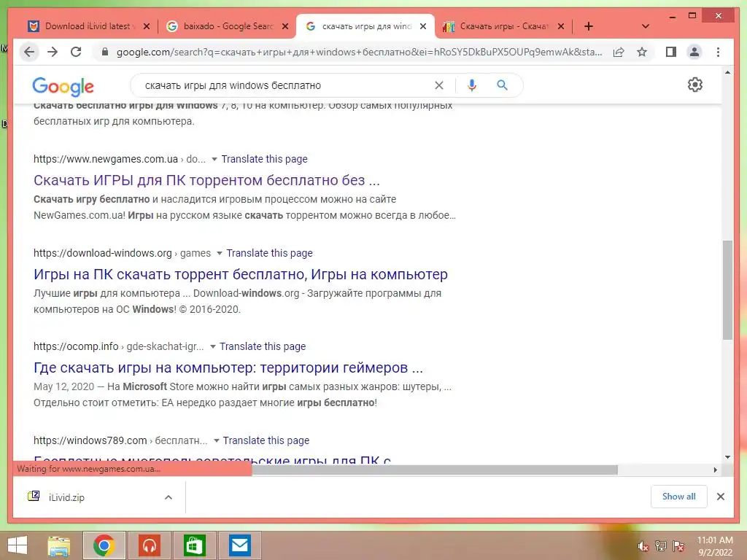The height and width of the screenshot is (560, 747).
Task: Expand options arrow for download-windows.org result
Action: [219, 253]
